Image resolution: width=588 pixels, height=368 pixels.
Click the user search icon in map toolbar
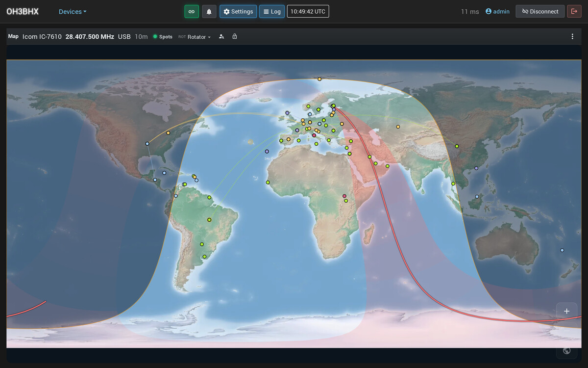click(x=221, y=36)
